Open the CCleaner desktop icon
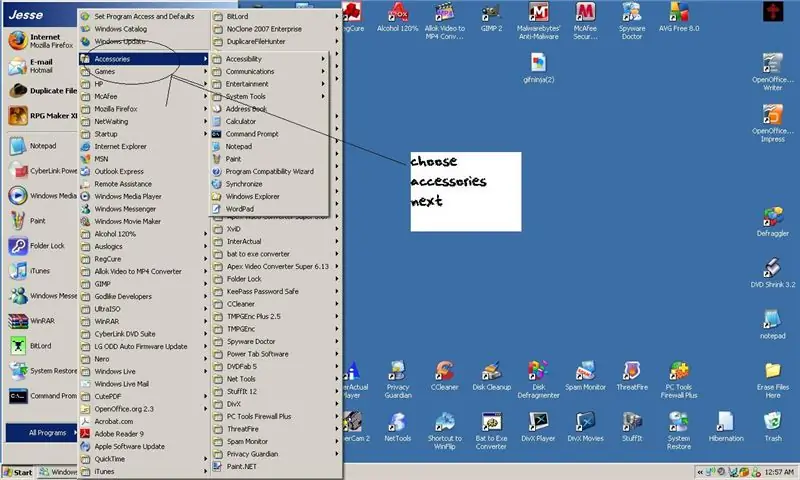Viewport: 800px width, 480px height. point(444,375)
